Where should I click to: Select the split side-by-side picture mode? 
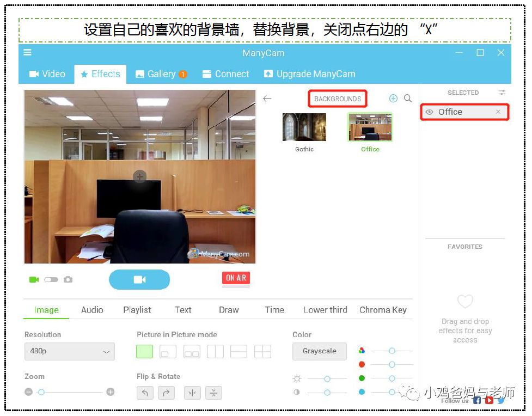pos(215,352)
